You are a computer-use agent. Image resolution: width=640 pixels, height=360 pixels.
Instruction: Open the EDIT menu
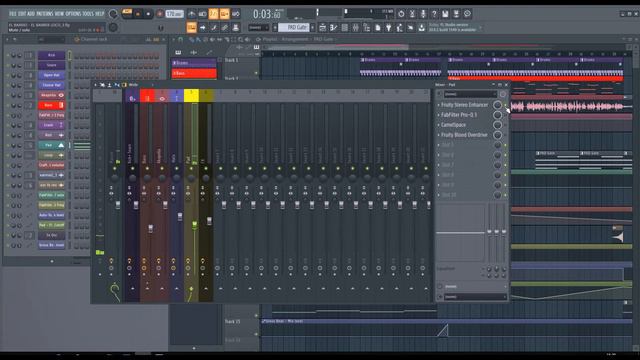22,13
